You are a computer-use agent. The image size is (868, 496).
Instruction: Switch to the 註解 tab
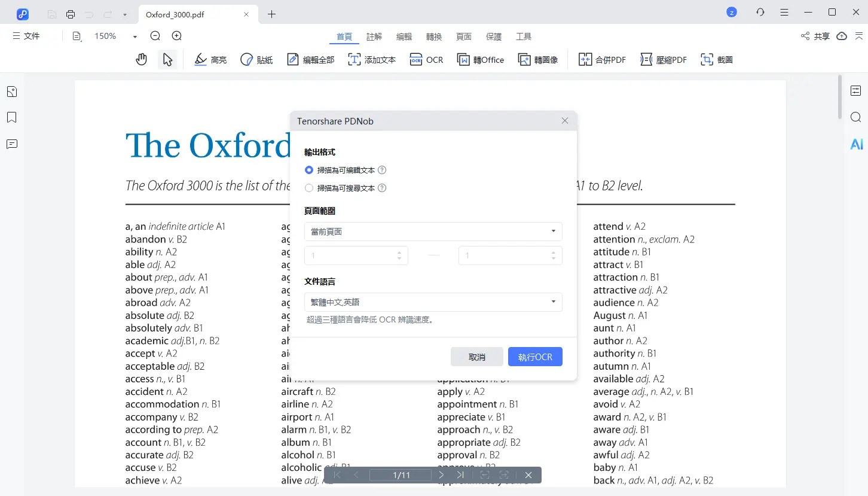pos(374,36)
